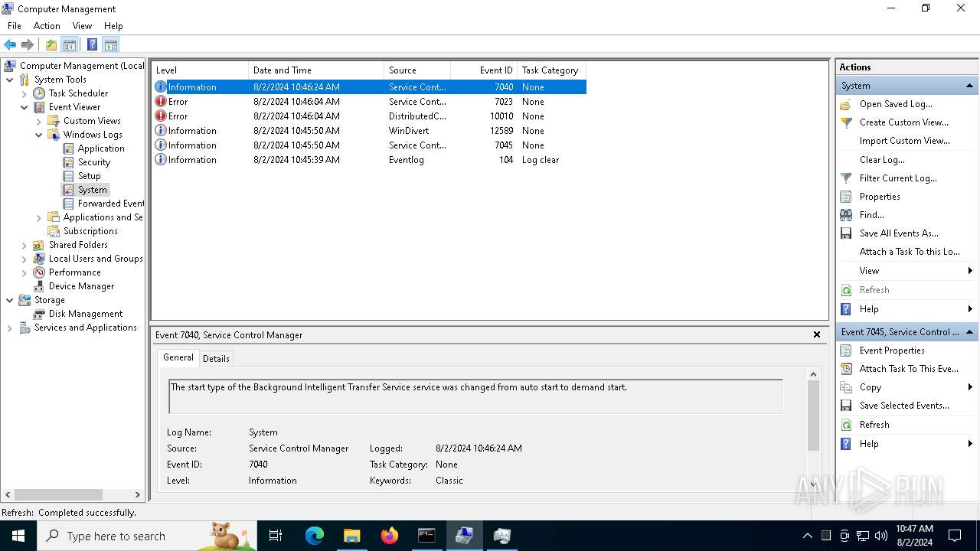Click the Filter Current Log funnel icon
Viewport: 980px width, 551px height.
pyautogui.click(x=846, y=178)
